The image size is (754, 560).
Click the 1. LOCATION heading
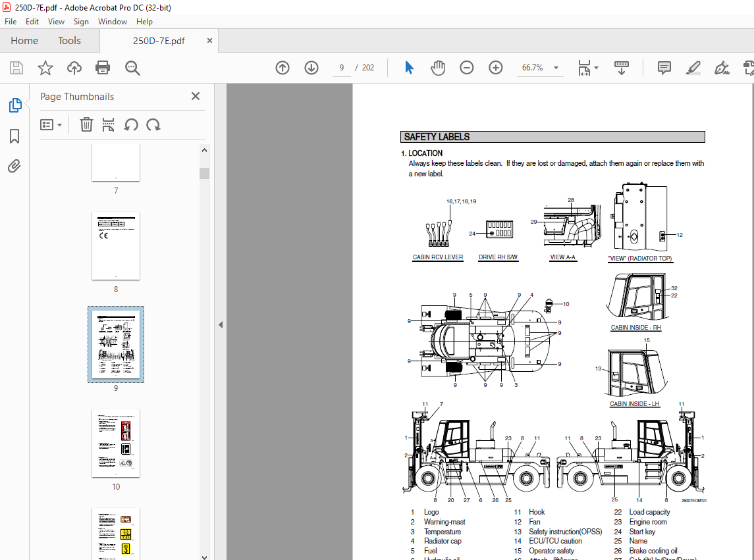(421, 153)
